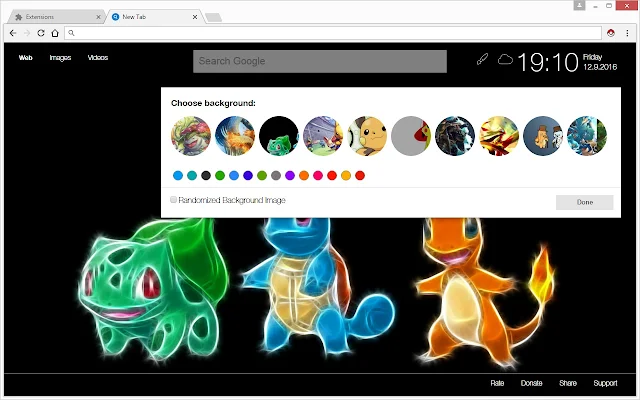Pick the amber yellow color swatch
Screen dimensions: 640x400
coord(346,176)
